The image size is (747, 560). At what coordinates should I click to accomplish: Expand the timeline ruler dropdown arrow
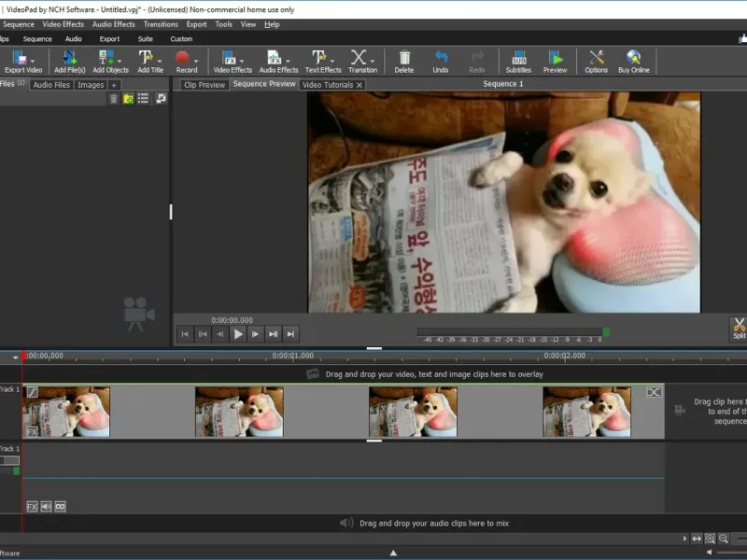coord(15,357)
